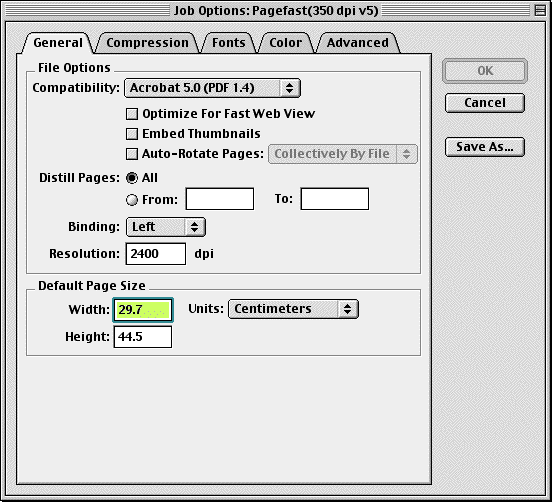The image size is (552, 502).
Task: Toggle Auto-Rotate Pages checkbox
Action: (132, 154)
